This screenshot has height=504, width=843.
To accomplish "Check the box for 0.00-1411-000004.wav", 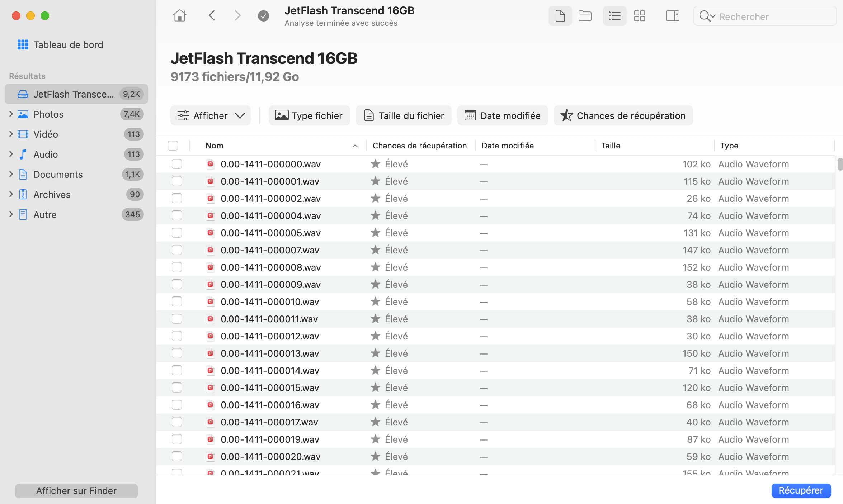I will click(x=176, y=215).
